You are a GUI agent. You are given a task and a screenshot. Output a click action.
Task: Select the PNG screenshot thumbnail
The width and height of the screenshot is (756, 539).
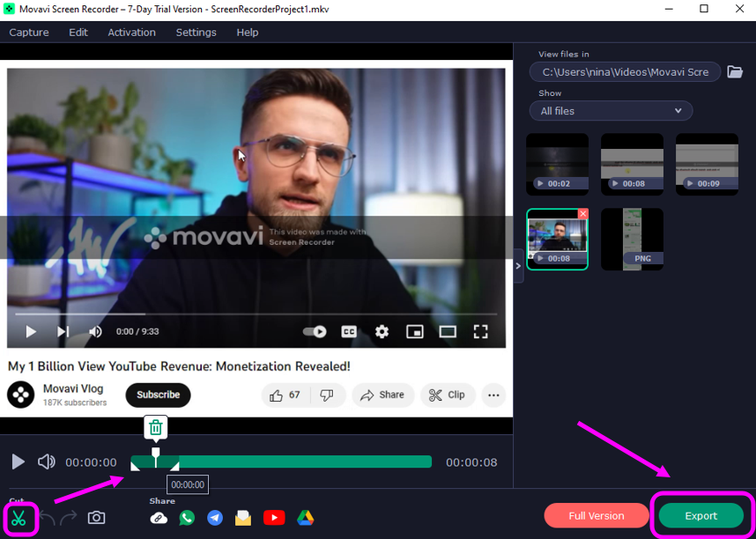point(632,240)
